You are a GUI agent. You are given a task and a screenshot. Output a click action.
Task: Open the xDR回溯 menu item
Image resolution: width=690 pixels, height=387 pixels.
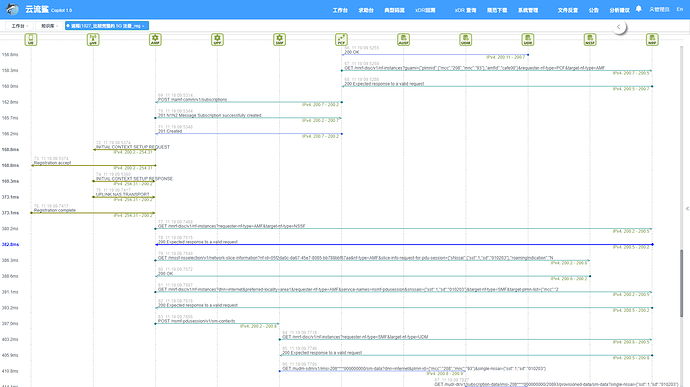point(425,10)
